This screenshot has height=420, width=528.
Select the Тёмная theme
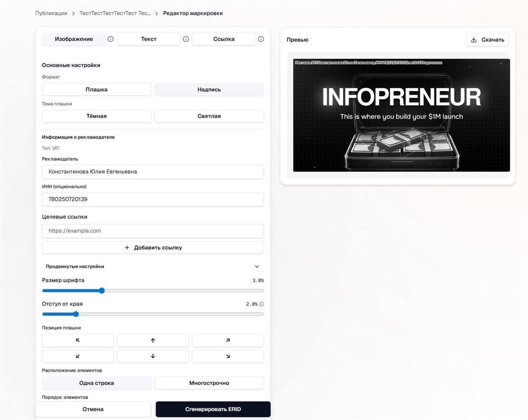coord(96,116)
